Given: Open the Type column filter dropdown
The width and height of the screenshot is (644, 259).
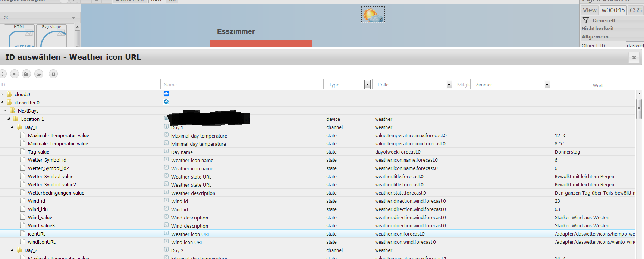Looking at the screenshot, I should pyautogui.click(x=367, y=85).
